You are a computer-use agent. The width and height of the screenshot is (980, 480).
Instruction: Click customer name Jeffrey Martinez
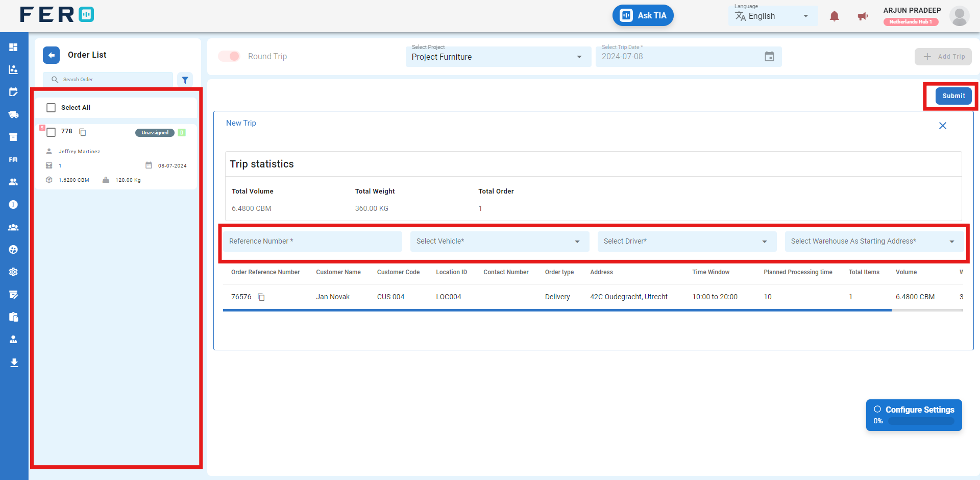point(79,152)
